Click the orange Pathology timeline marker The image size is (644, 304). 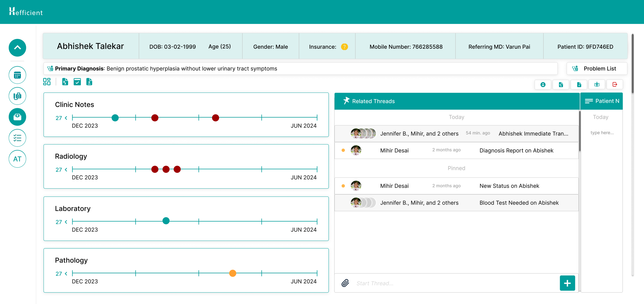(x=233, y=273)
